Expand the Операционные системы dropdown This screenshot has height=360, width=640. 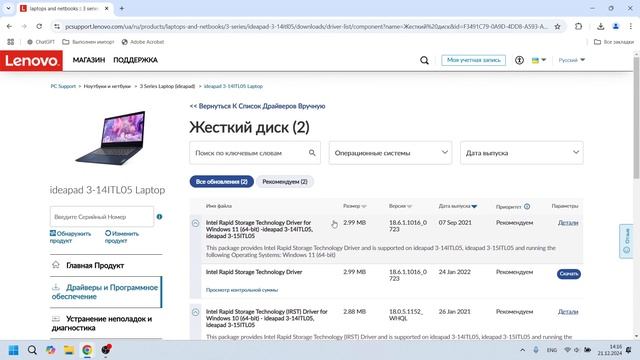pyautogui.click(x=390, y=153)
